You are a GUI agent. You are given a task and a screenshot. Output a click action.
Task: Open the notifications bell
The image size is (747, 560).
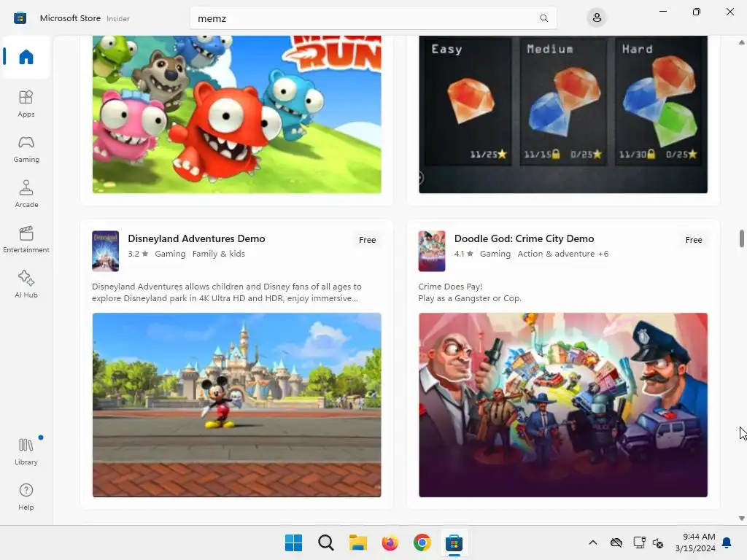(727, 542)
